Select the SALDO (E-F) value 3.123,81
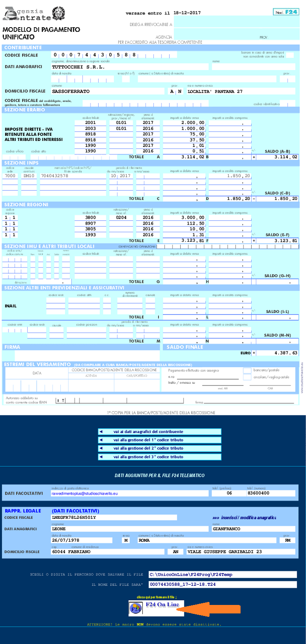 pyautogui.click(x=278, y=241)
